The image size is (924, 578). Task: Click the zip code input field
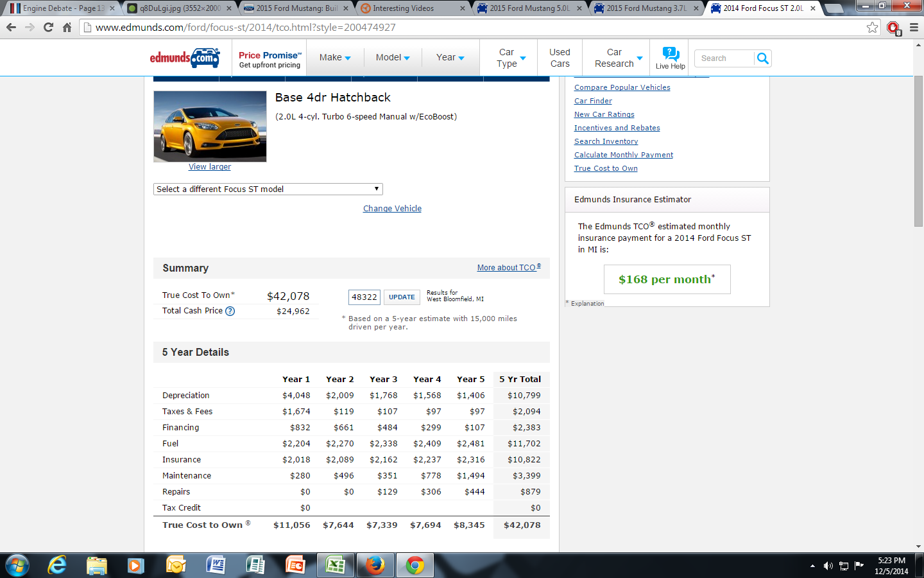click(364, 297)
